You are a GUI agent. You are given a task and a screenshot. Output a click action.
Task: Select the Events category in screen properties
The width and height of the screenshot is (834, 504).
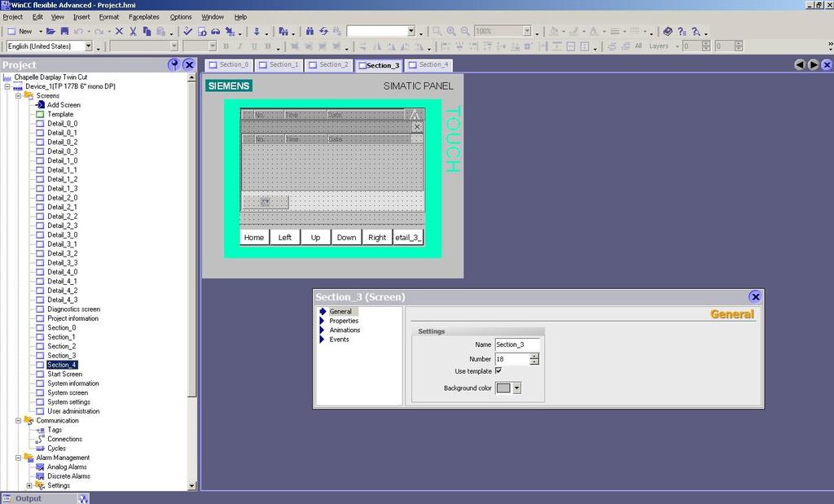(339, 340)
